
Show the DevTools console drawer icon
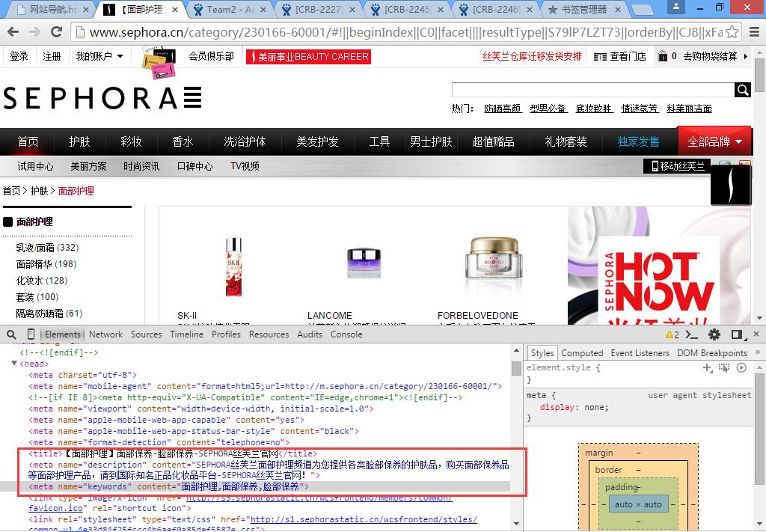tap(692, 334)
